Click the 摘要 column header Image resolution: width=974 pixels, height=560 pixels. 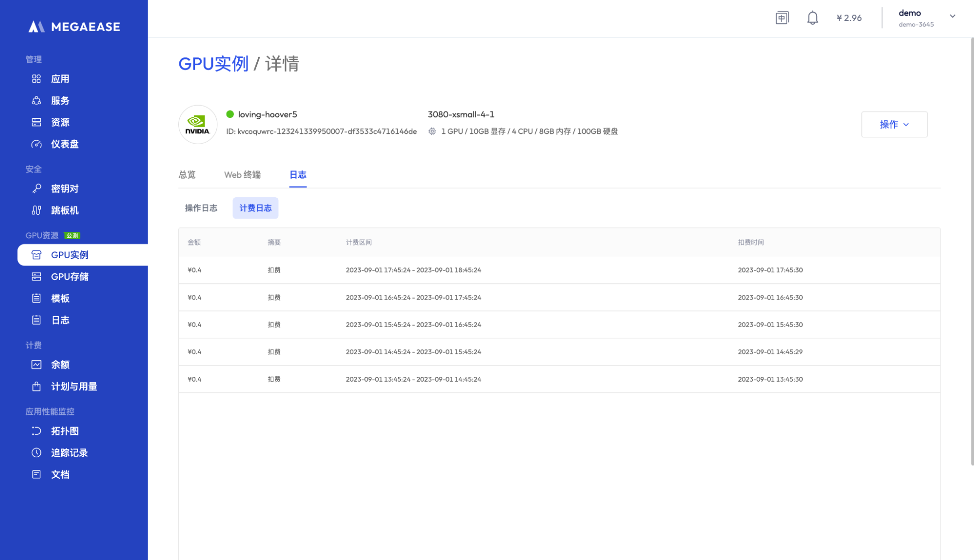[274, 242]
